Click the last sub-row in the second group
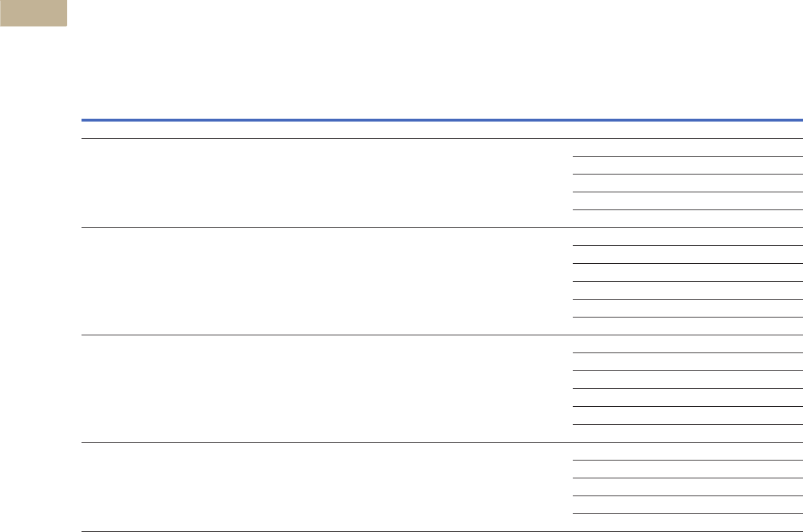This screenshot has width=803, height=532. (x=687, y=326)
